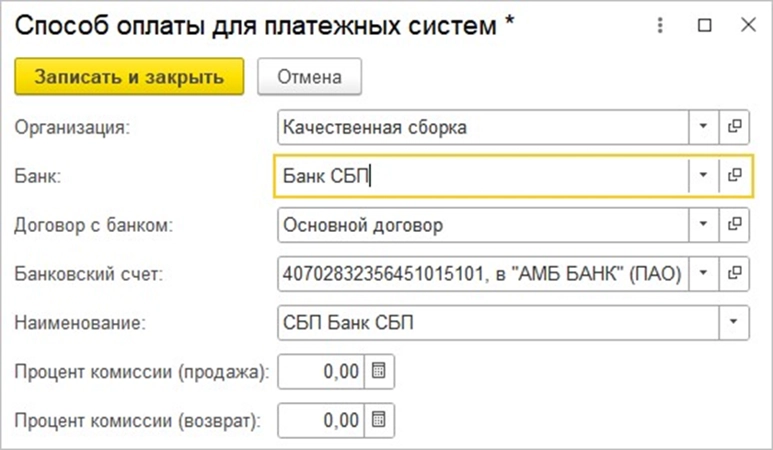
Task: Open the three-dot menu in the title bar
Action: pyautogui.click(x=661, y=27)
